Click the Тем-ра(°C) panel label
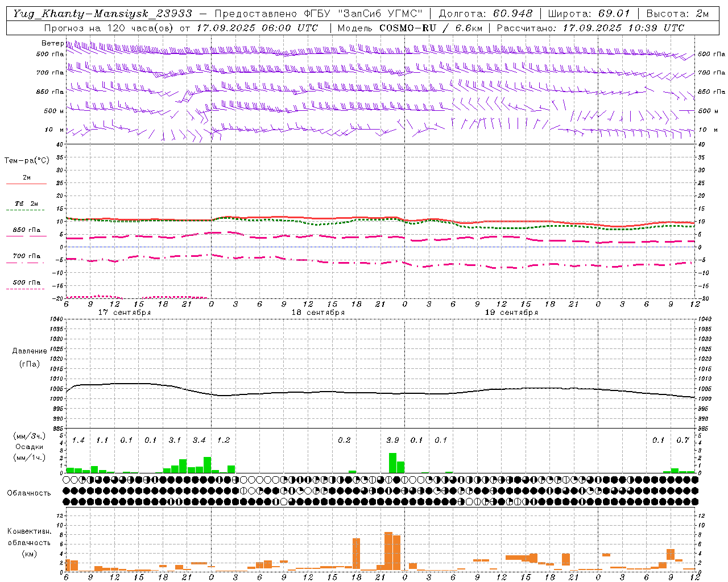728x582 pixels. coord(27,161)
